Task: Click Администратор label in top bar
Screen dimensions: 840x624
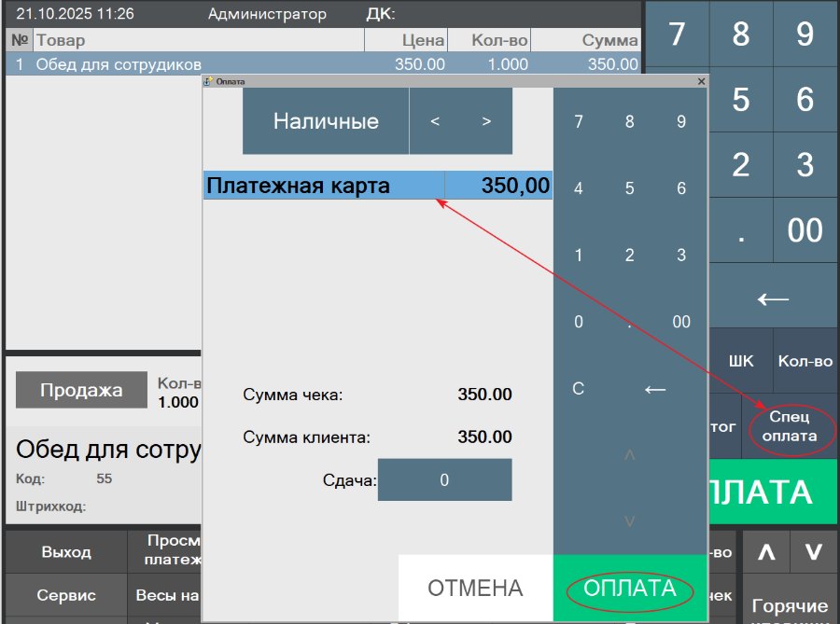Action: tap(267, 14)
